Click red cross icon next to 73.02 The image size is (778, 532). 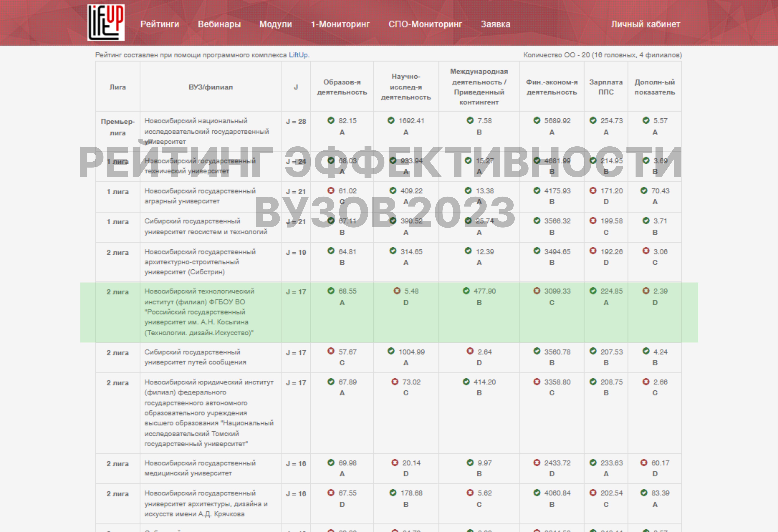395,381
